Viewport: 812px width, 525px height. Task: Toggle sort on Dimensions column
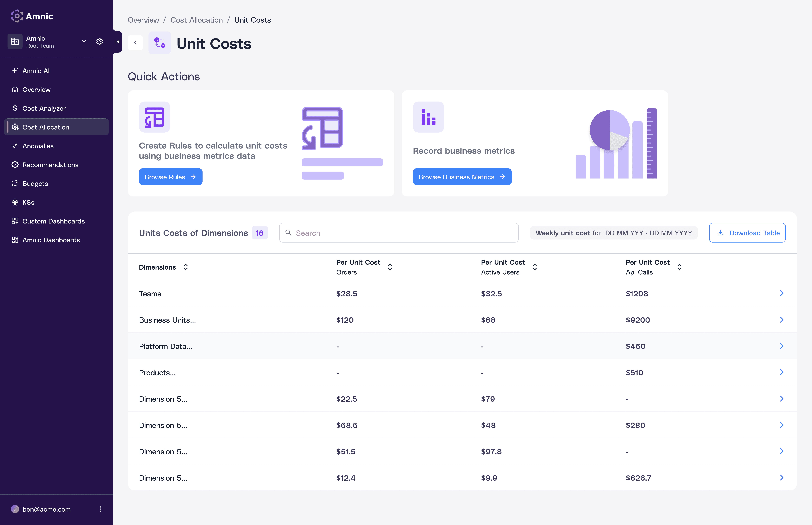click(185, 267)
